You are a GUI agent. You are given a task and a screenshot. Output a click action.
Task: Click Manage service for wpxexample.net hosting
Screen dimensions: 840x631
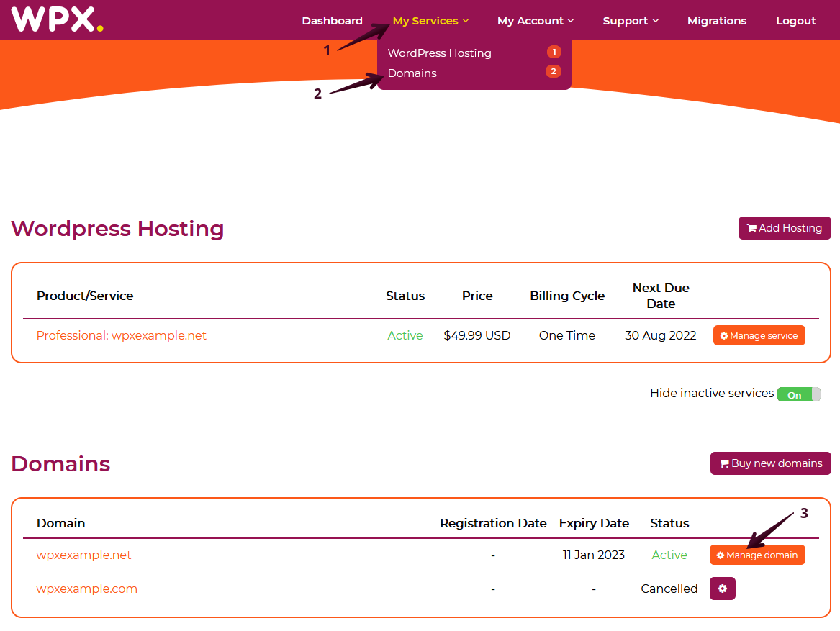[759, 336]
